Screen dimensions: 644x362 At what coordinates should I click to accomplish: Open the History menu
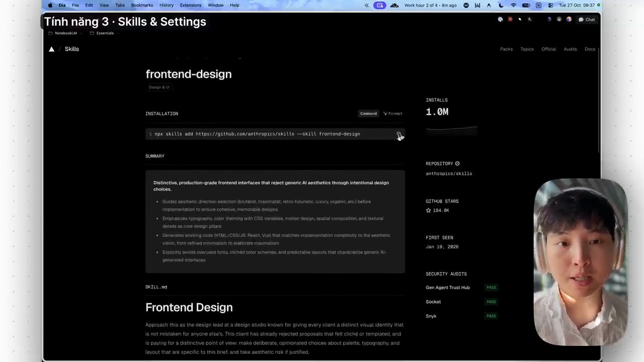[x=167, y=5]
